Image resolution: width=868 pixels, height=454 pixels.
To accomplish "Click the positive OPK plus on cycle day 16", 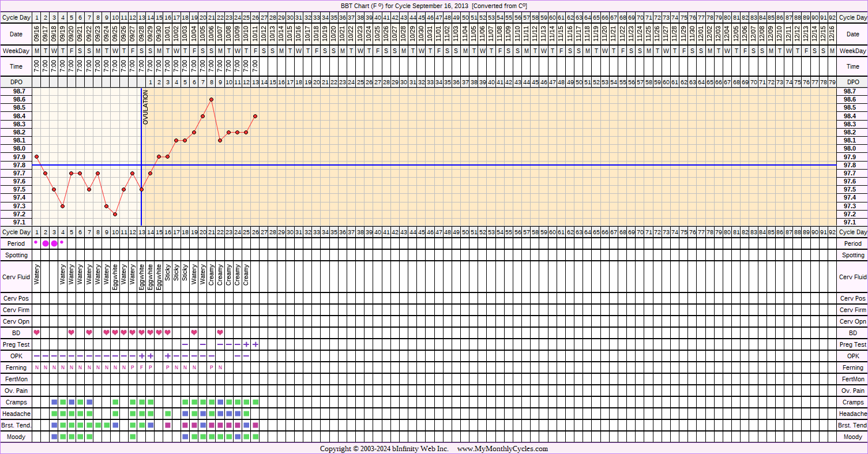I will pyautogui.click(x=168, y=356).
